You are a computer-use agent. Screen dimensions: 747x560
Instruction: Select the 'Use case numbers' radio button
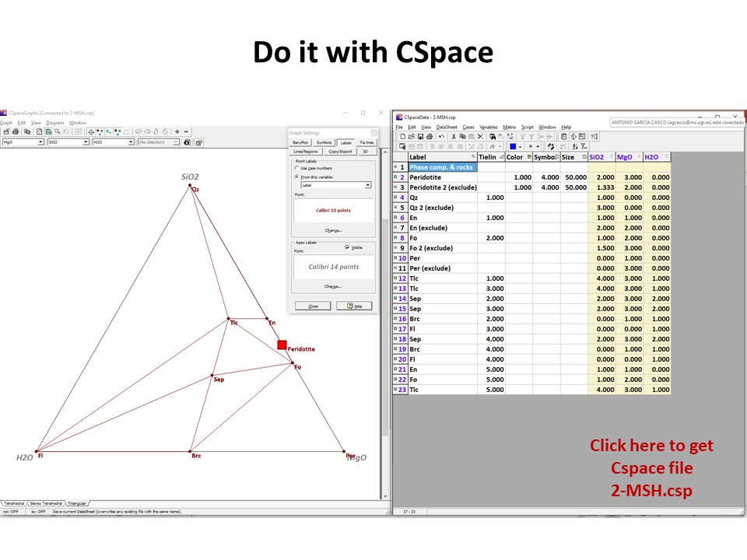296,168
